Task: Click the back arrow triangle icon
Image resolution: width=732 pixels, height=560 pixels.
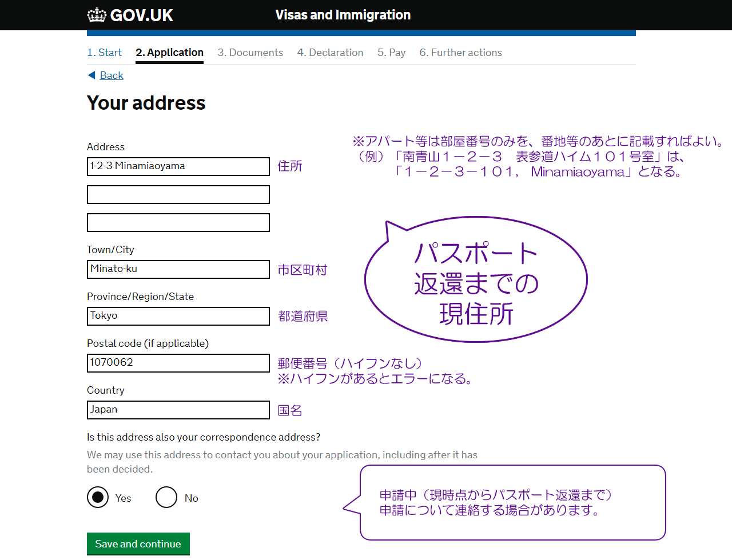Action: 91,75
